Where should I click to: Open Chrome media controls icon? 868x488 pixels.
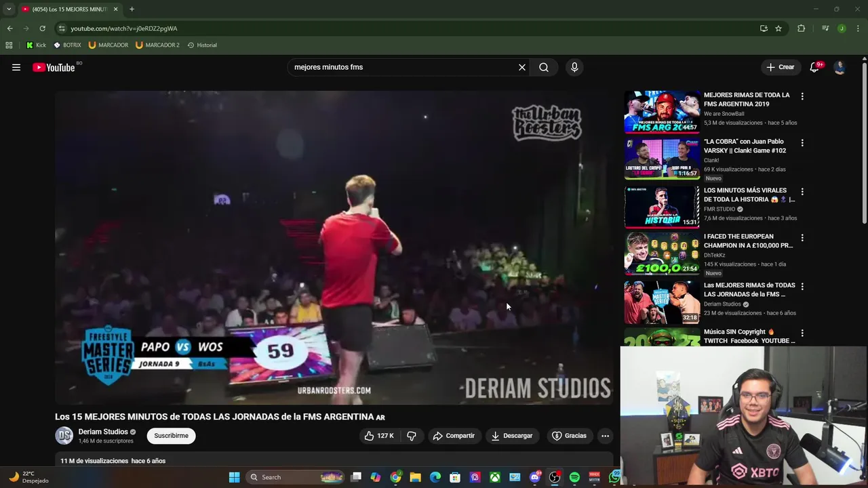click(x=825, y=28)
